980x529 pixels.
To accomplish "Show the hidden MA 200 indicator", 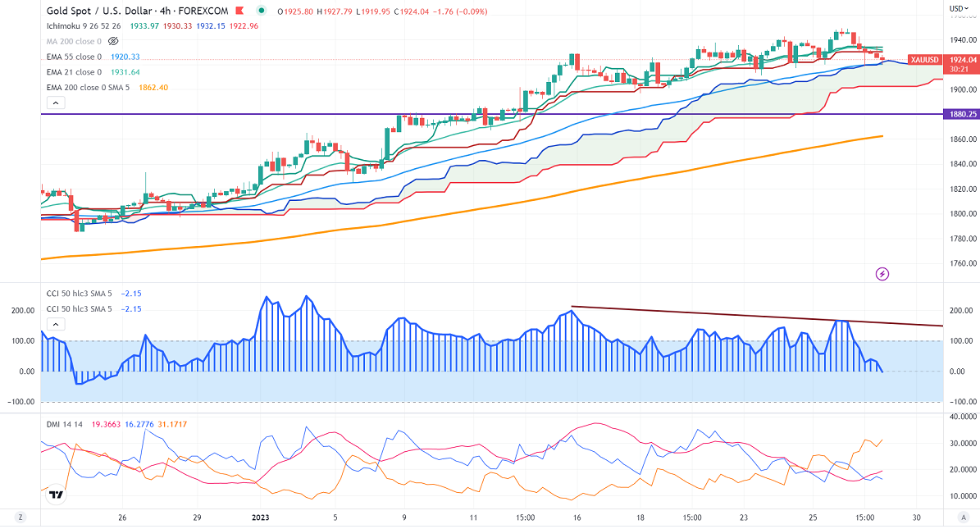I will click(112, 40).
